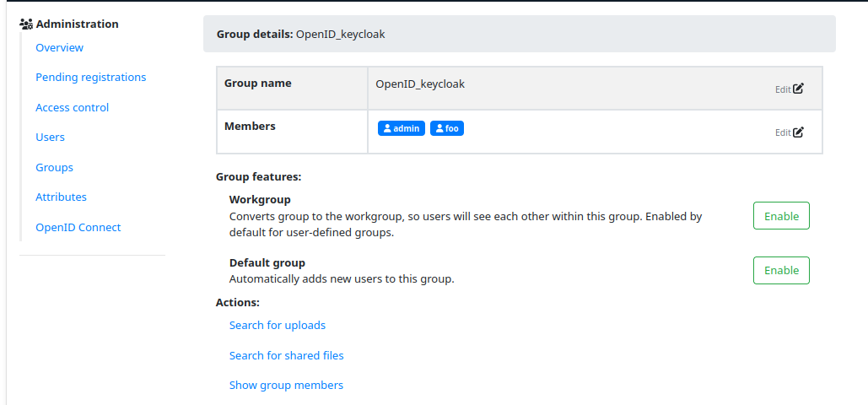The width and height of the screenshot is (868, 405).
Task: Click the Administration sidebar heading
Action: [x=78, y=24]
